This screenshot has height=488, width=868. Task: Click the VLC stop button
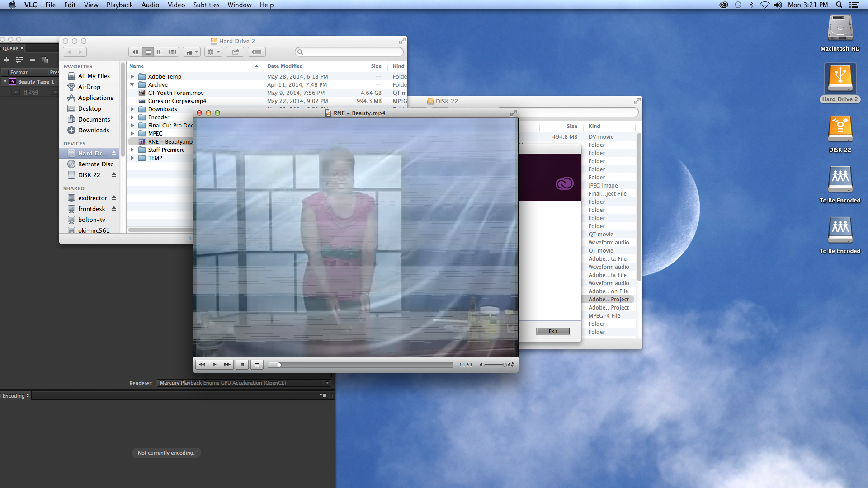(242, 365)
